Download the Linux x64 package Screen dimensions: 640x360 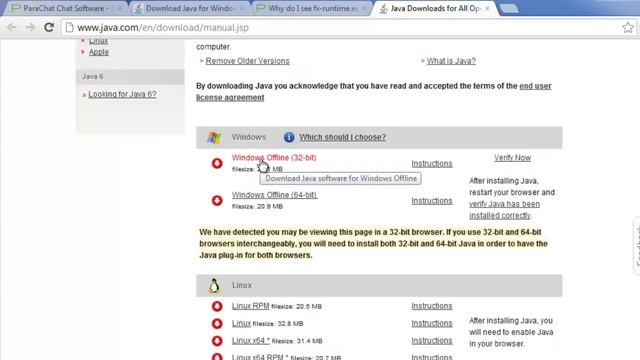click(251, 340)
